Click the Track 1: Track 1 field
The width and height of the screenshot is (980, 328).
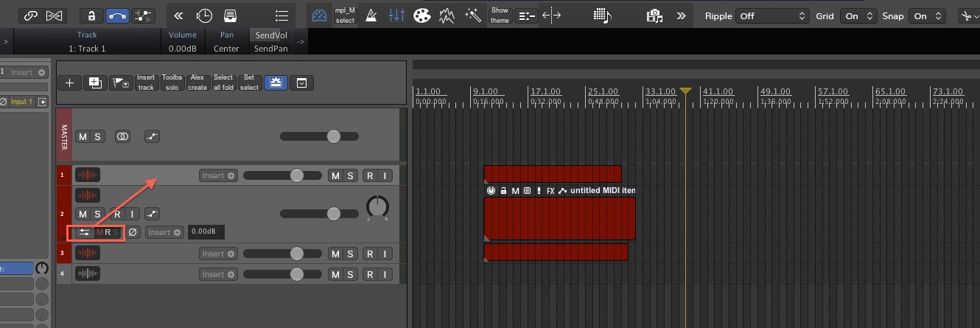click(87, 42)
